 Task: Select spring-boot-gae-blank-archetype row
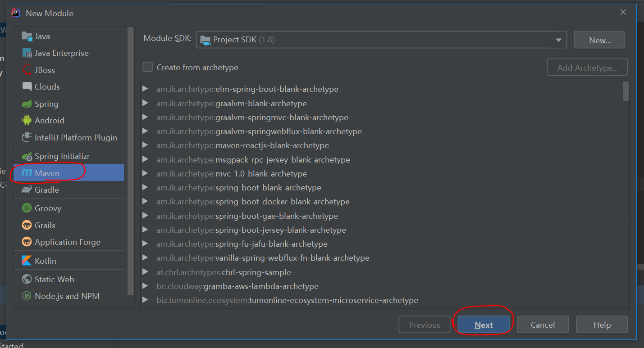pyautogui.click(x=381, y=216)
